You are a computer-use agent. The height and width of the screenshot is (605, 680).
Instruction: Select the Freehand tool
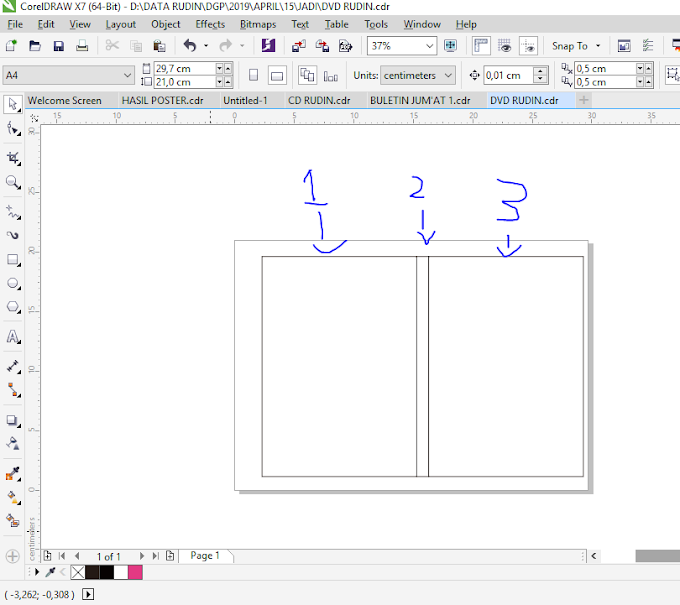(13, 212)
